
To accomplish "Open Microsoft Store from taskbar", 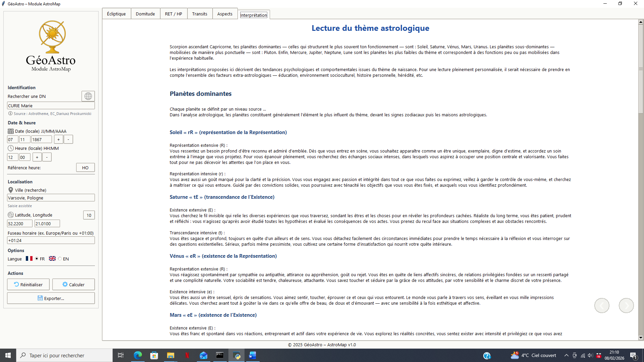I will (x=154, y=355).
